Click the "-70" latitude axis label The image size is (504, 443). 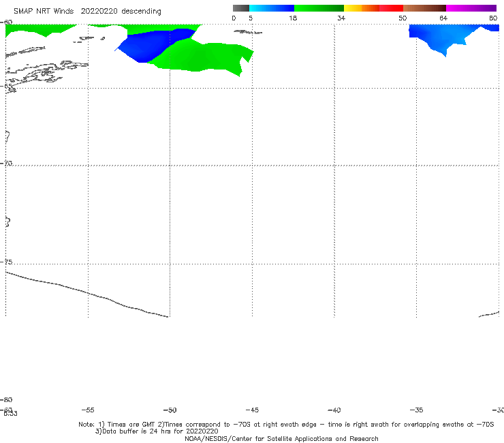6,164
